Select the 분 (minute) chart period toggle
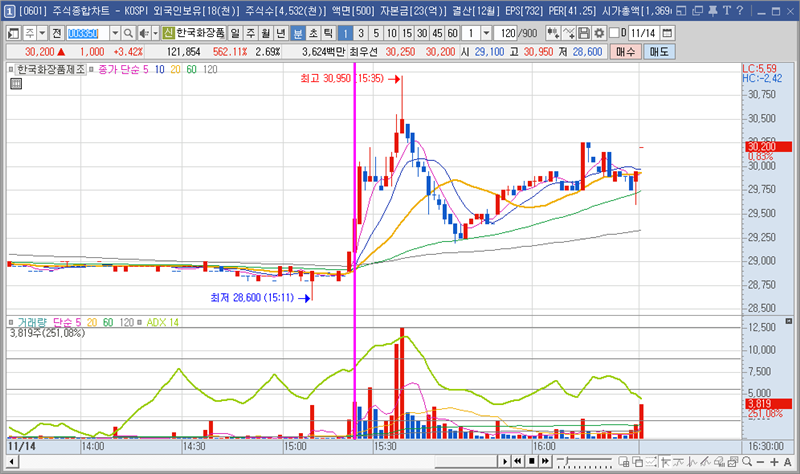 pos(297,32)
